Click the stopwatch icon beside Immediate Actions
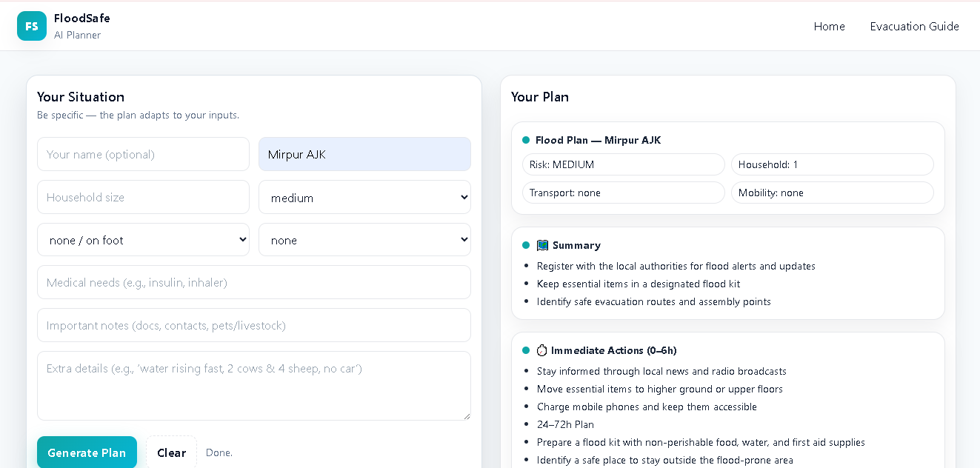 [541, 350]
